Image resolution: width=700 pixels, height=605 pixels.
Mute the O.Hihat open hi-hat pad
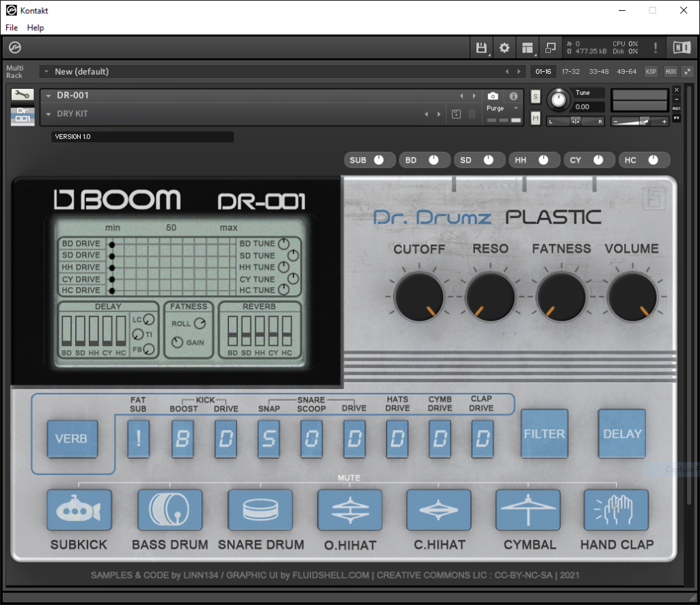click(x=350, y=510)
